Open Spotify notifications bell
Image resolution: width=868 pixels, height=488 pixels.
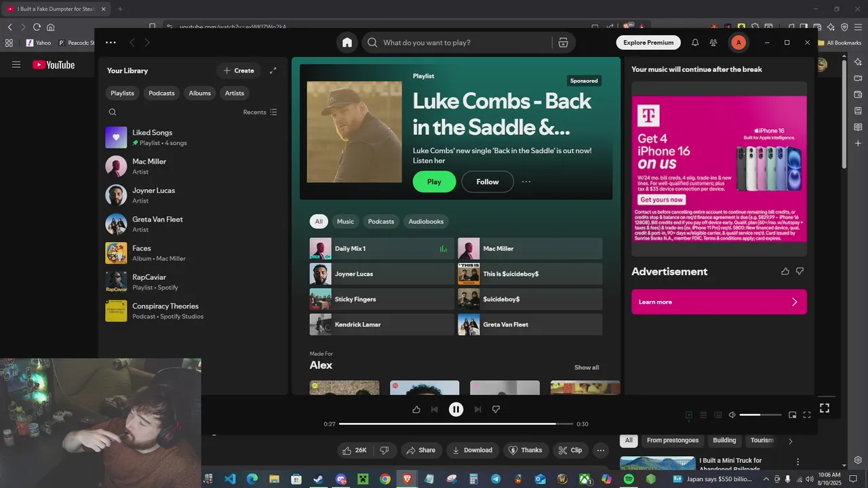695,43
